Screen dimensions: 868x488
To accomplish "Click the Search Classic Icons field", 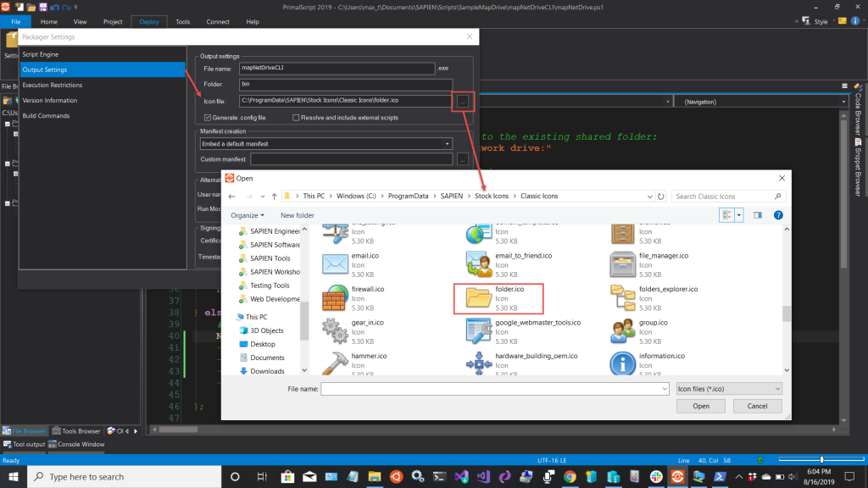I will click(x=728, y=197).
